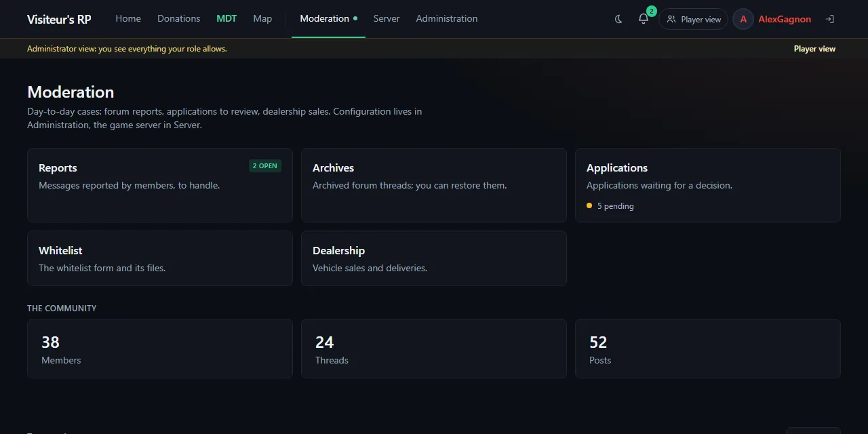Viewport: 868px width, 434px height.
Task: Go to the Donations page
Action: [x=179, y=18]
